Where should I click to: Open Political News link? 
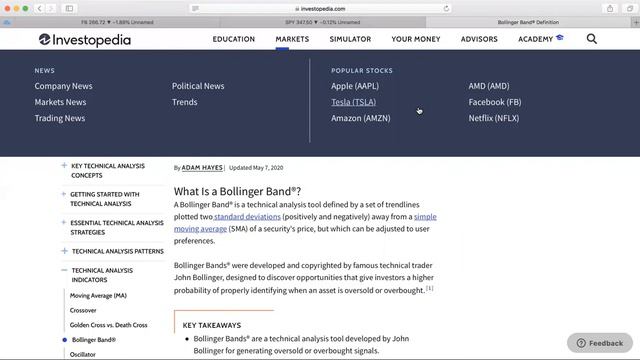point(198,86)
